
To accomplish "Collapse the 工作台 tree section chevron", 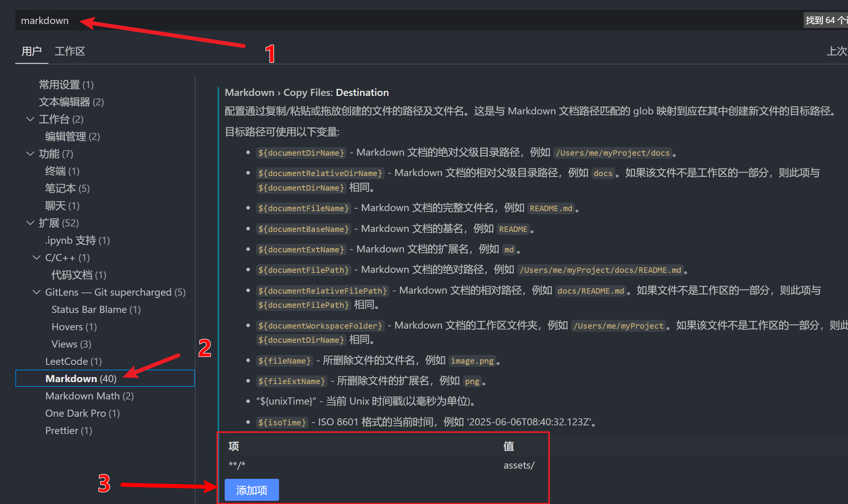I will pyautogui.click(x=30, y=119).
